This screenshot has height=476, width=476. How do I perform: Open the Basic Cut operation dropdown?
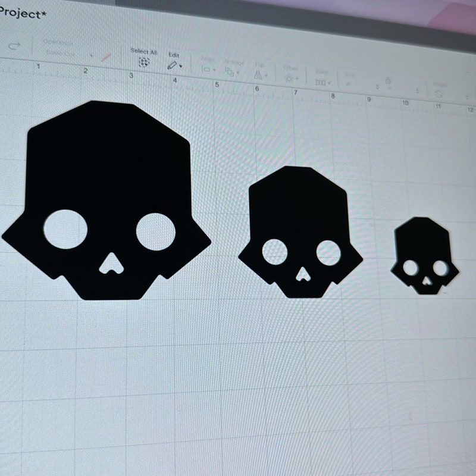tap(90, 55)
